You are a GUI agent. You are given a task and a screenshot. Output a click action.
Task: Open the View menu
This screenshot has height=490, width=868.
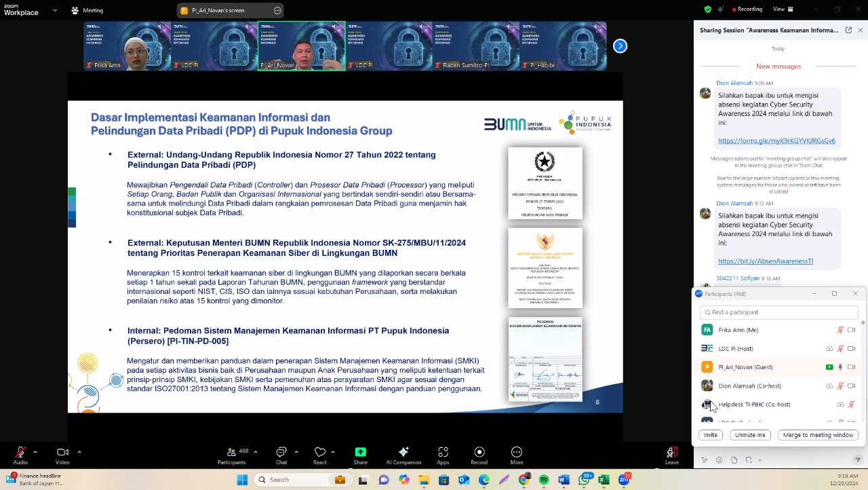click(779, 10)
